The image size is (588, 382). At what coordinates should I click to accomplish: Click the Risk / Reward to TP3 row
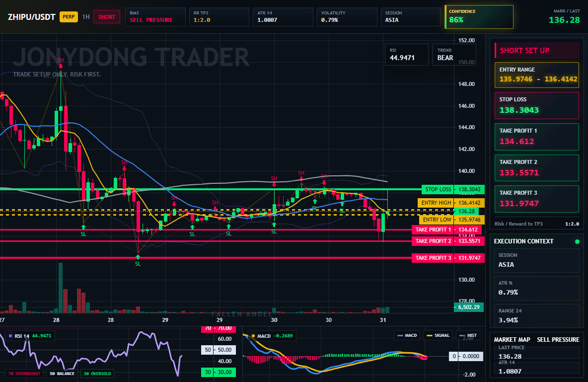pyautogui.click(x=537, y=224)
